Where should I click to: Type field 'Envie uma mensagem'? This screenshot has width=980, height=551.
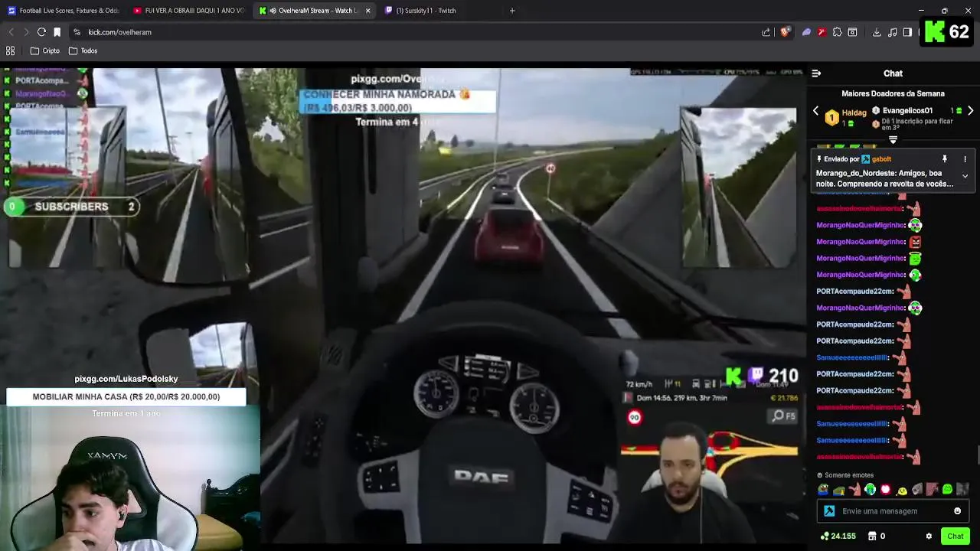894,511
